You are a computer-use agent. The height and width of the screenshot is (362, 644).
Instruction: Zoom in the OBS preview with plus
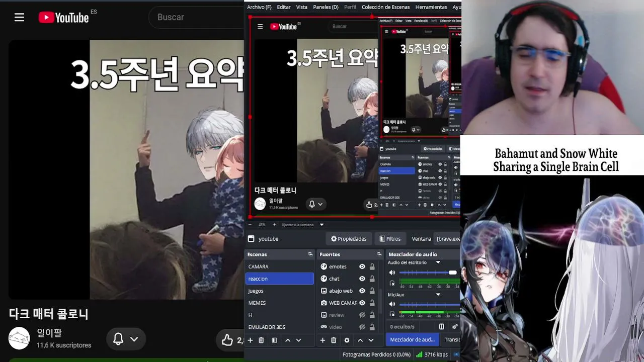(x=274, y=225)
